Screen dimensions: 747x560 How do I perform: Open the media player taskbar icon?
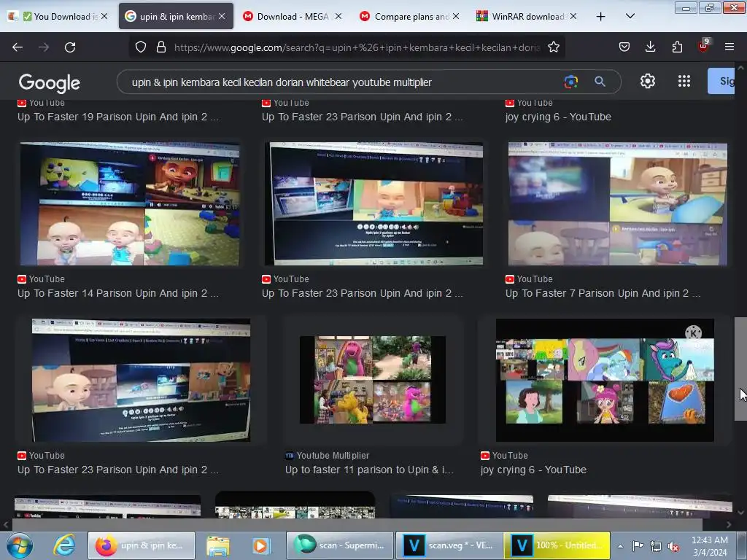[260, 545]
